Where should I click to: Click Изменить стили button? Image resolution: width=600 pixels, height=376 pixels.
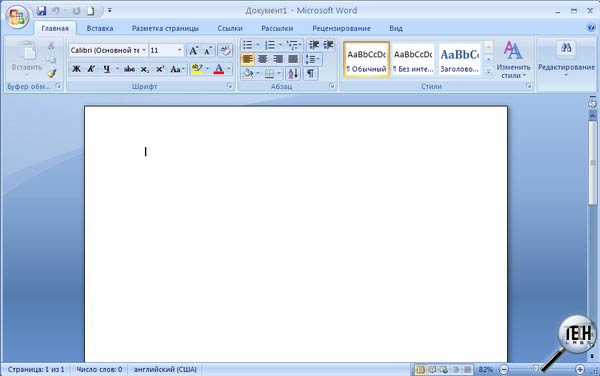(x=513, y=60)
